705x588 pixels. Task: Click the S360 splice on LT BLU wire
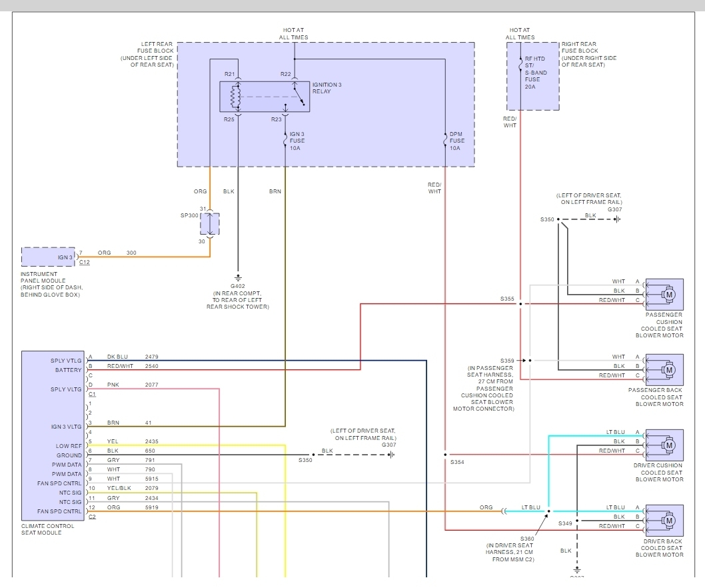pyautogui.click(x=548, y=511)
